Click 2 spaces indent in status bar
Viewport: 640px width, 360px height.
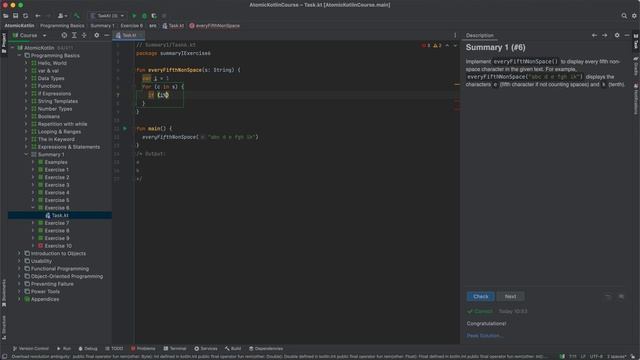click(x=616, y=357)
